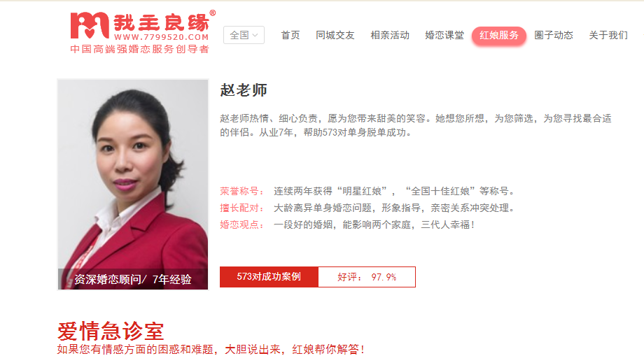Viewport: 644px width, 363px height.
Task: Open 关于我们 page
Action: point(608,35)
